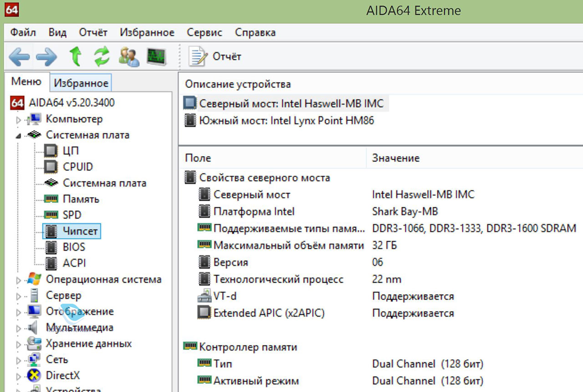Expand the Отображение tree node

tap(19, 312)
